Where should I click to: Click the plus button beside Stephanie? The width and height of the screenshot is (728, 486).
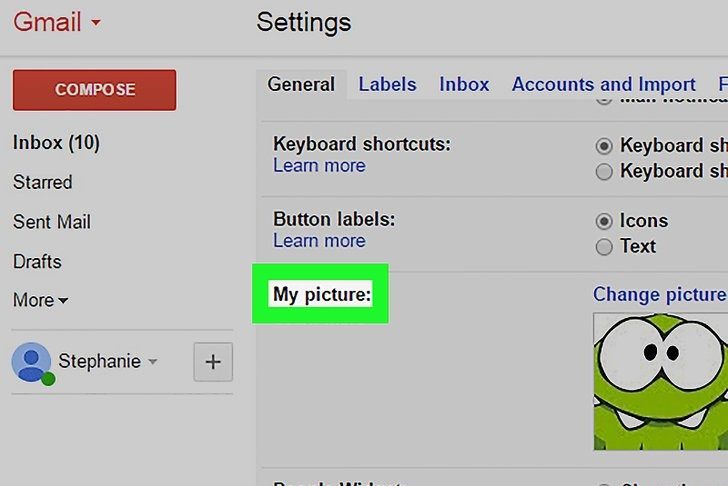point(212,362)
